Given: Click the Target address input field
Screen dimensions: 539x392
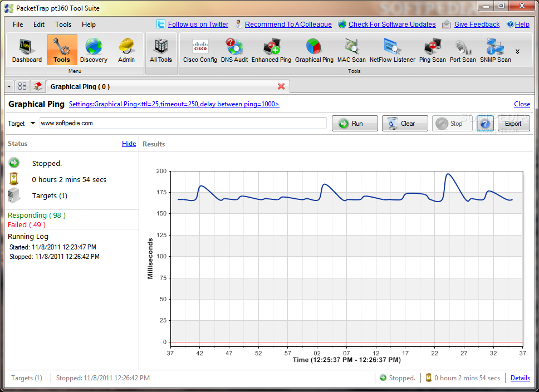Looking at the screenshot, I should click(183, 123).
